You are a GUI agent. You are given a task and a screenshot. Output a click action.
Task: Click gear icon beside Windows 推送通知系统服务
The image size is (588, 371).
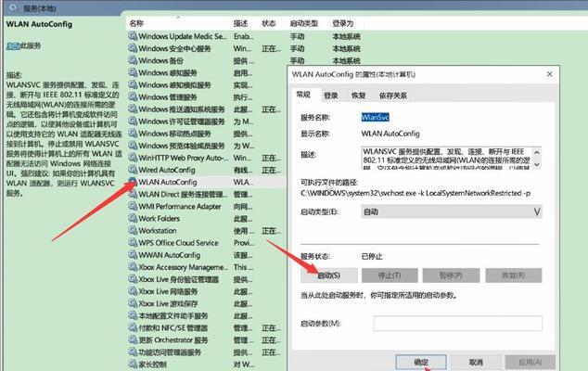pyautogui.click(x=133, y=109)
